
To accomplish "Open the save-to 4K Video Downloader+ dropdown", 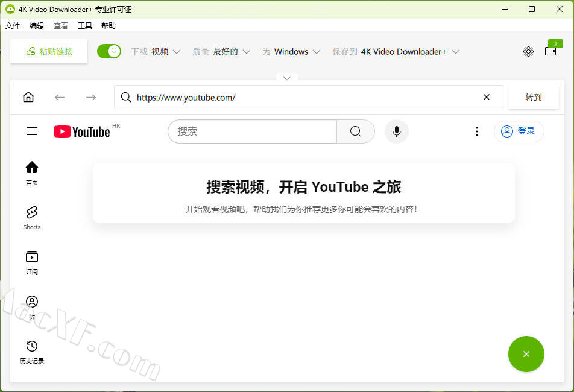I will click(x=396, y=52).
